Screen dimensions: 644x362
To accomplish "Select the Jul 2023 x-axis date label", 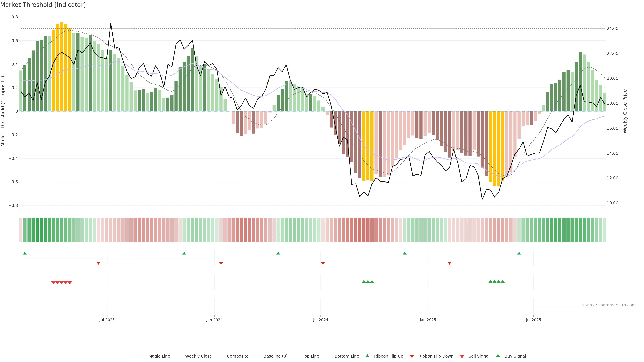I will click(x=107, y=320).
